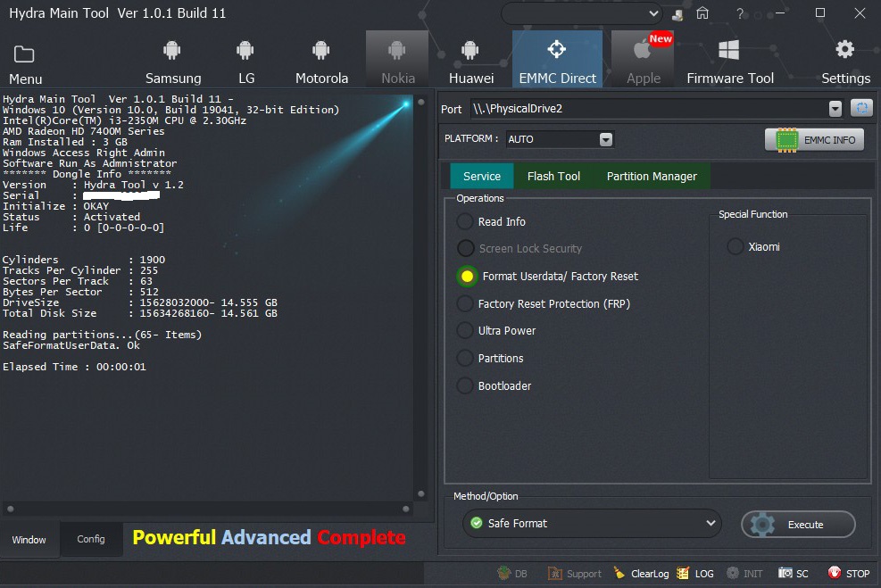Click the EMMC INFO chip button

coord(814,140)
